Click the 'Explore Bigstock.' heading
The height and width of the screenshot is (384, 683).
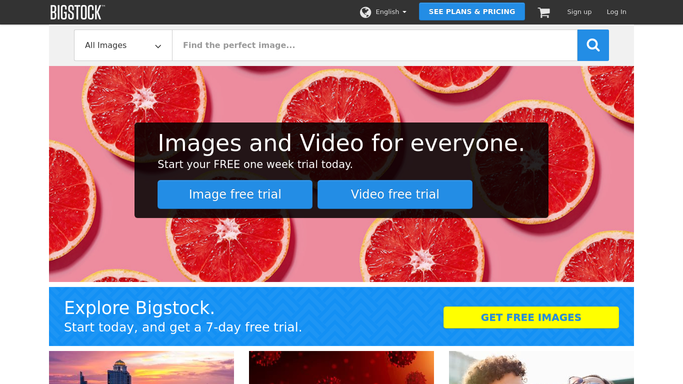click(x=139, y=308)
